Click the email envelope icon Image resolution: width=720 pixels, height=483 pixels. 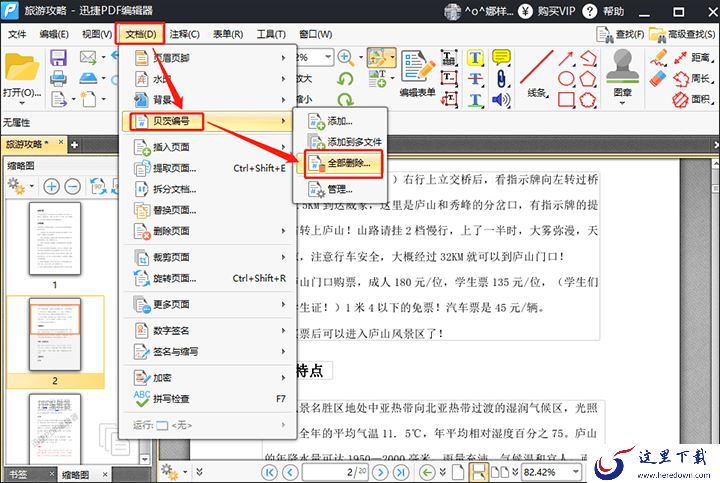click(x=88, y=58)
